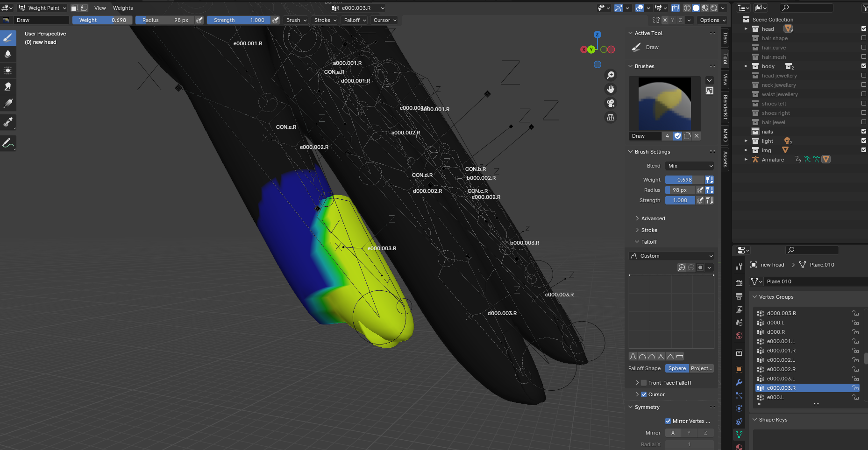This screenshot has width=868, height=450.
Task: Adjust Strength slider in top header
Action: pos(239,20)
